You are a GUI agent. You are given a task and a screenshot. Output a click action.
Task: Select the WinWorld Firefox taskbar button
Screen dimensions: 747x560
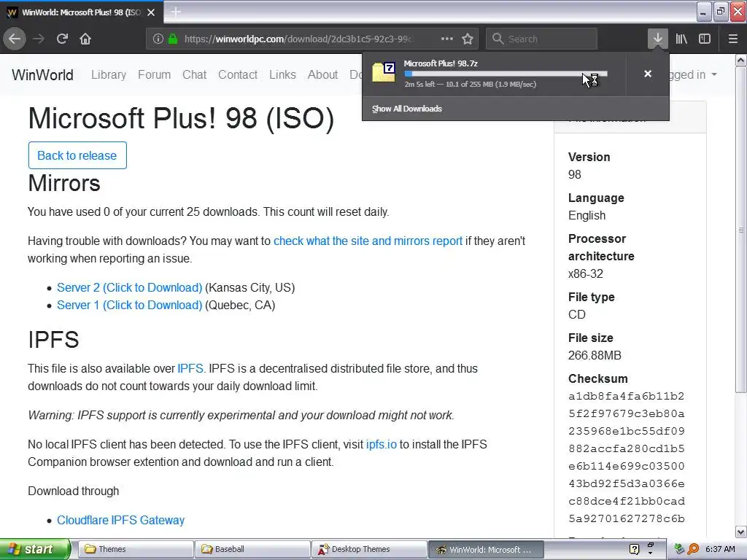(486, 549)
